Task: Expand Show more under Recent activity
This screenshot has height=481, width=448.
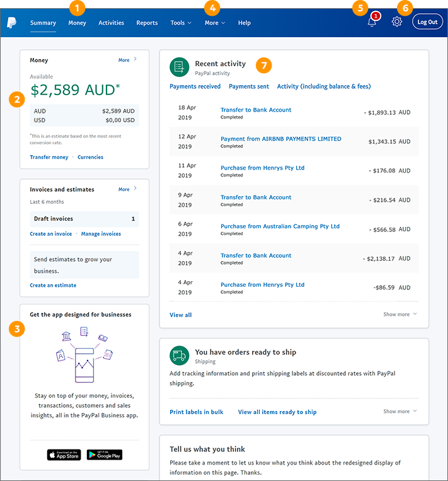Action: tap(399, 315)
